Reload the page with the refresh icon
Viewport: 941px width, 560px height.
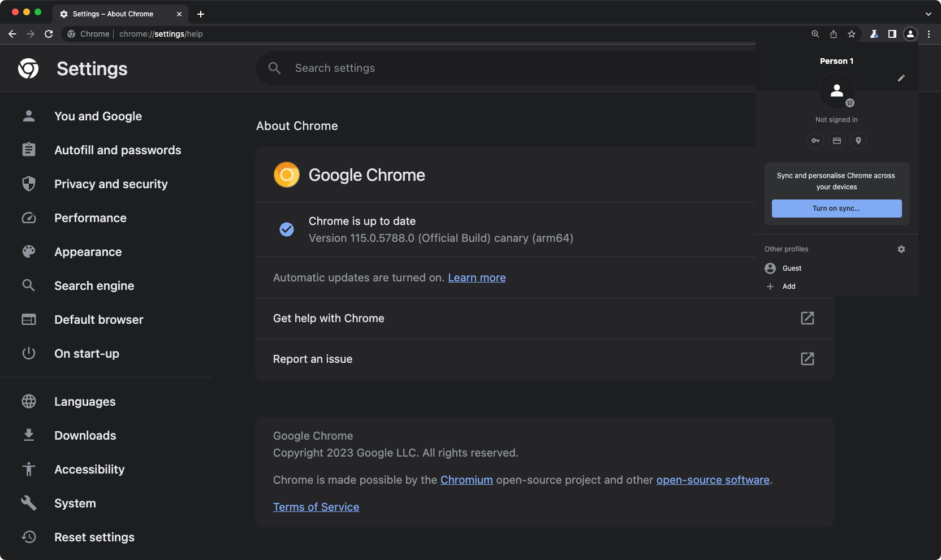[49, 34]
